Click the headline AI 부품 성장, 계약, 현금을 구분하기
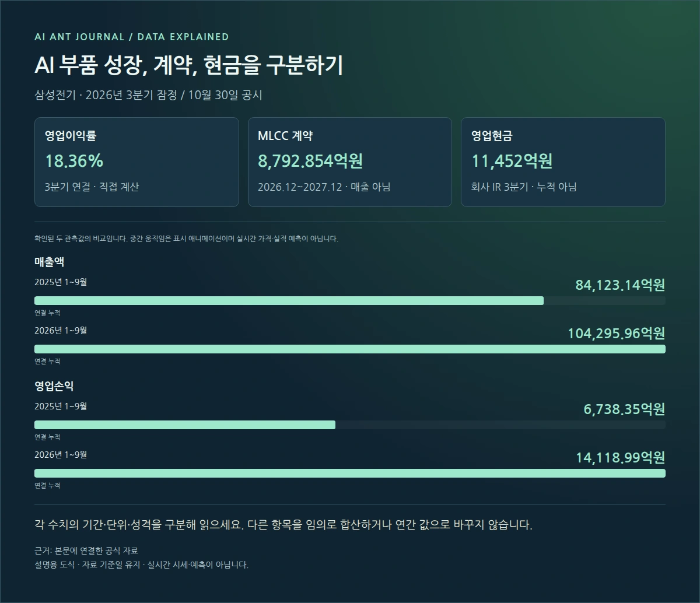Image resolution: width=700 pixels, height=603 pixels. pos(188,65)
